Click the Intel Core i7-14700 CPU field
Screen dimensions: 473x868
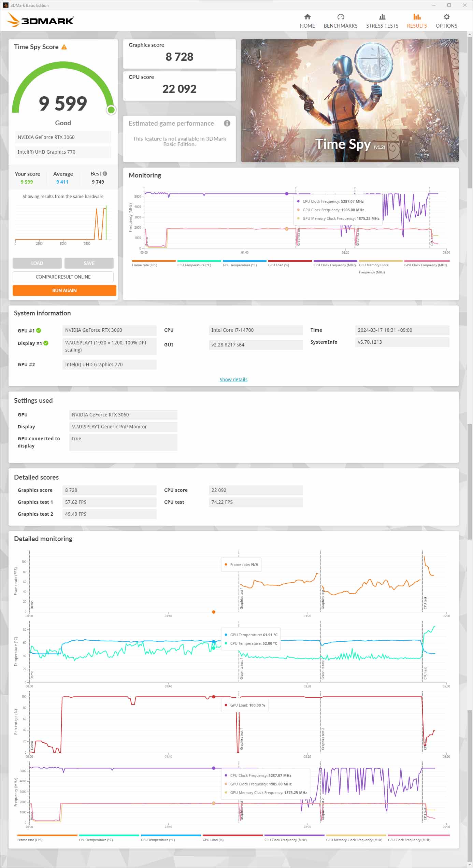click(256, 330)
